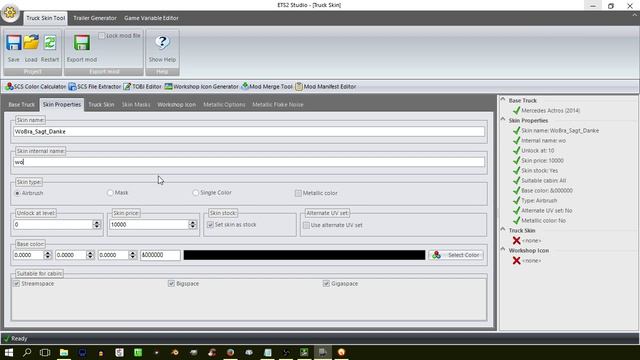Click the black base color preview bar
This screenshot has height=360, width=640.
(304, 255)
